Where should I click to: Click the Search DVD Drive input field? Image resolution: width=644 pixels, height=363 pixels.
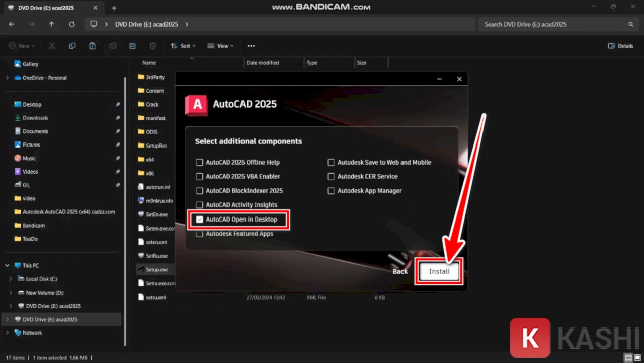pyautogui.click(x=553, y=24)
